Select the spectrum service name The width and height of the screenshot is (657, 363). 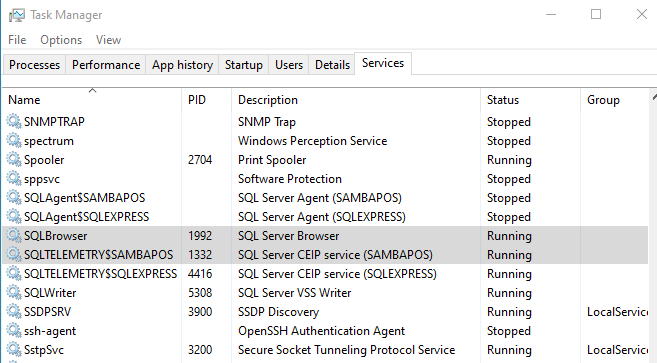(49, 141)
